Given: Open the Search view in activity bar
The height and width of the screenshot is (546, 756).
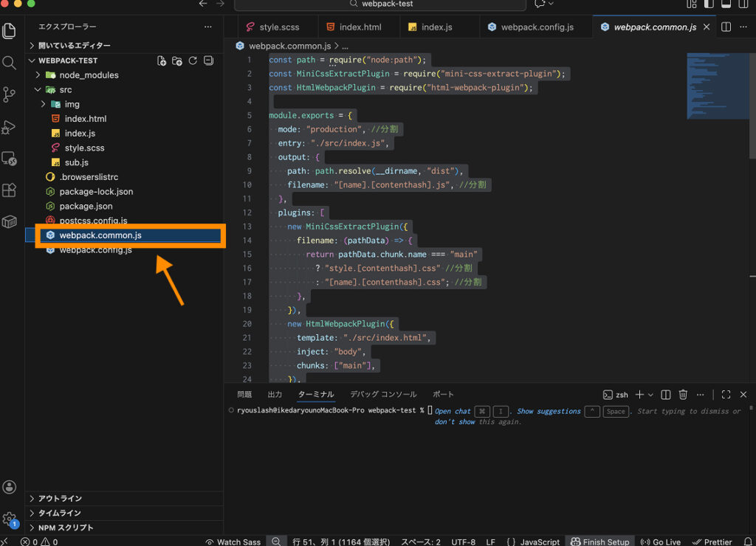Looking at the screenshot, I should tap(10, 63).
